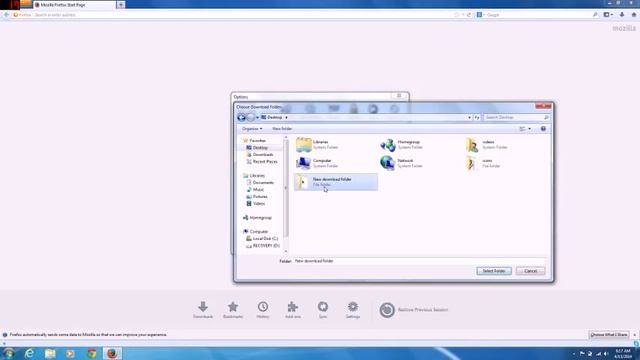The width and height of the screenshot is (640, 360).
Task: Open the Organize dropdown menu
Action: click(252, 129)
